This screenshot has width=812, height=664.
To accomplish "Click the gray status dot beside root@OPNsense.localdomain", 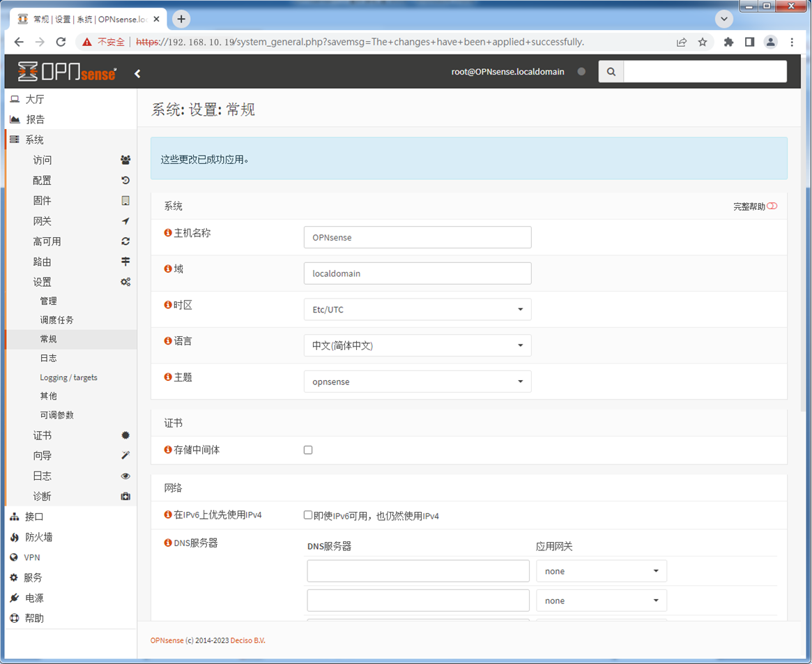I will (x=581, y=72).
